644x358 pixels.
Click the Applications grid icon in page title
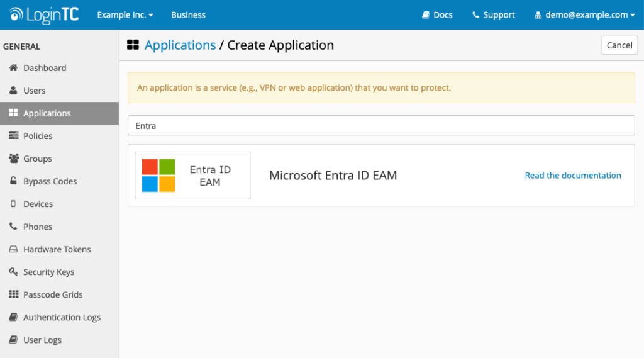click(133, 45)
